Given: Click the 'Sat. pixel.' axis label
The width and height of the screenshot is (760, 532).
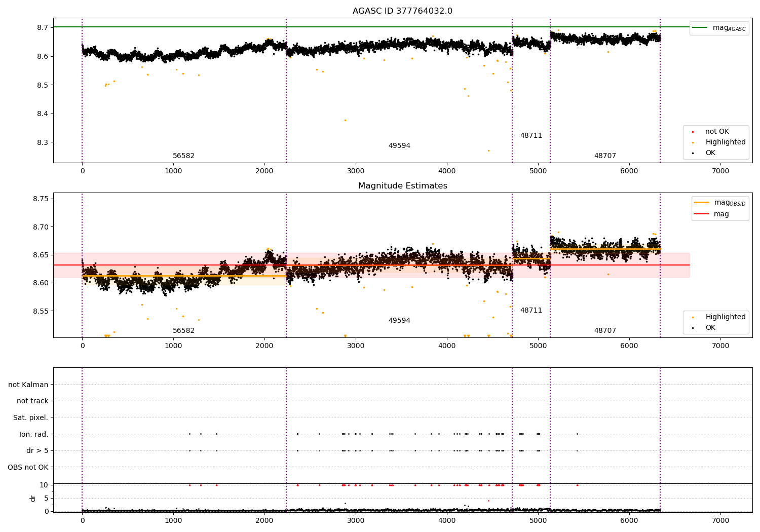Looking at the screenshot, I should coord(31,417).
